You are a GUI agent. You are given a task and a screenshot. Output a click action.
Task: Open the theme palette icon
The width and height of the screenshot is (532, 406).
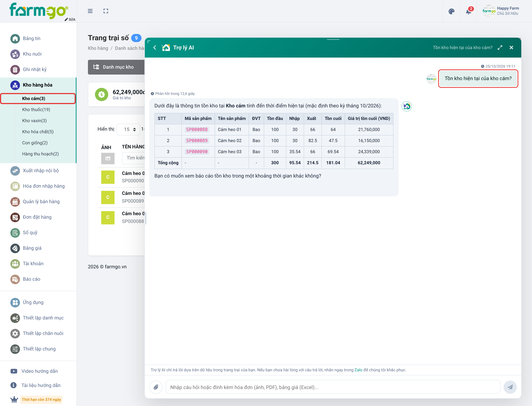pos(451,11)
